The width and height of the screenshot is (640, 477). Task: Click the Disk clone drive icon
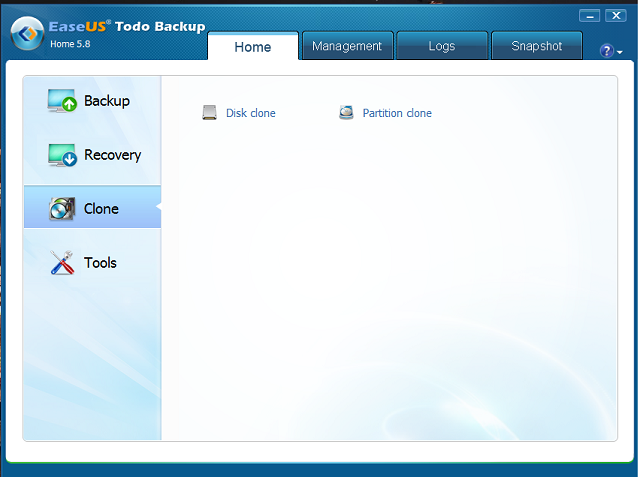pyautogui.click(x=209, y=113)
